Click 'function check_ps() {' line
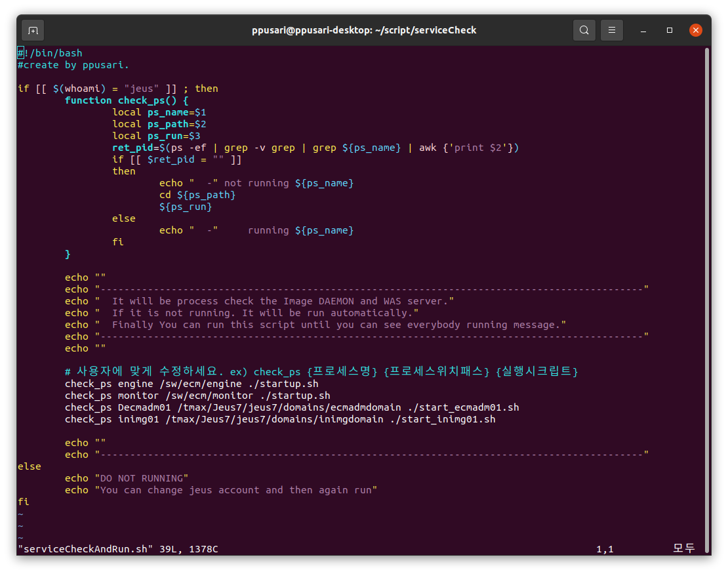 click(x=127, y=100)
